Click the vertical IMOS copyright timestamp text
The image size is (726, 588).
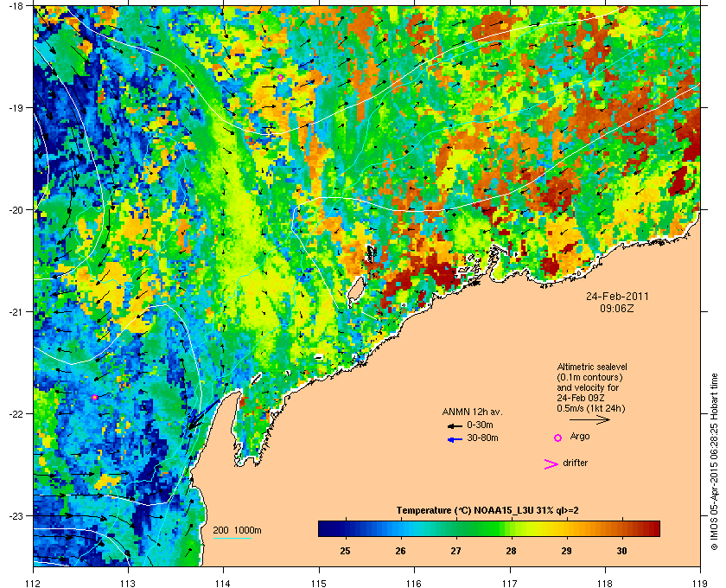tap(714, 463)
